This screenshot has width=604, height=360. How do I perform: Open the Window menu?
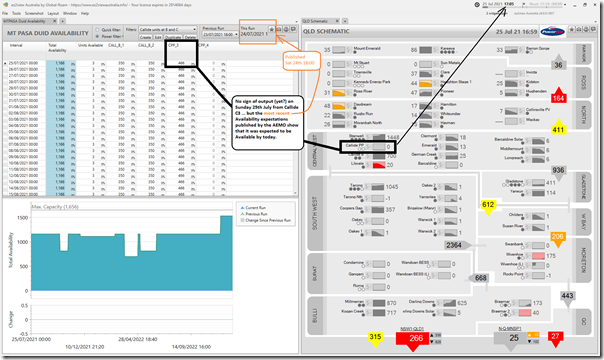[70, 13]
